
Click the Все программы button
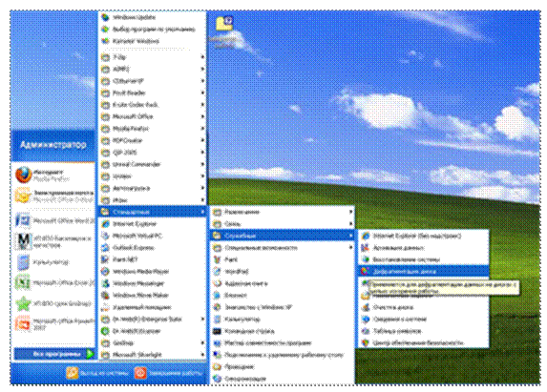[54, 354]
